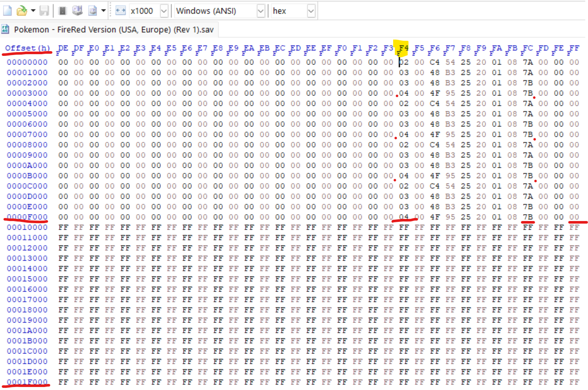
Task: Open the x1000 bytes-per-row dropdown
Action: [164, 11]
